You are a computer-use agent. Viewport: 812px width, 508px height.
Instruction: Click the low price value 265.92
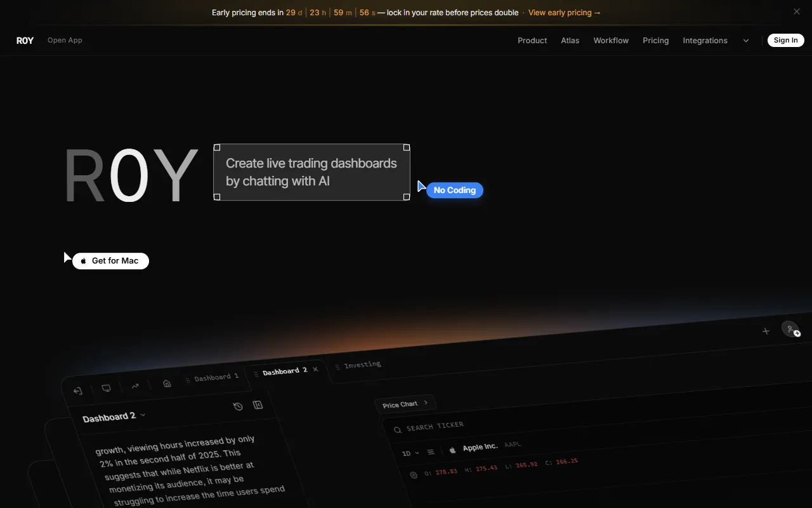click(x=526, y=465)
